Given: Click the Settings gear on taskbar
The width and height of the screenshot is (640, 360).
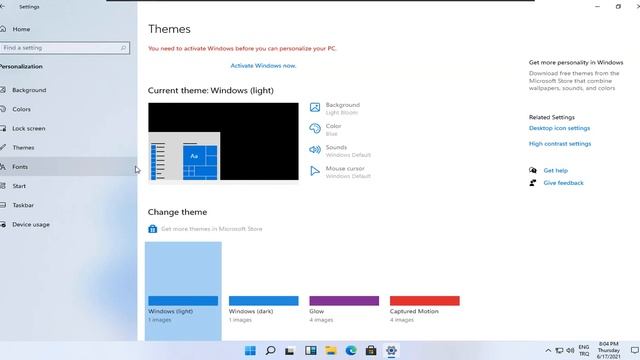Looking at the screenshot, I should pos(391,350).
